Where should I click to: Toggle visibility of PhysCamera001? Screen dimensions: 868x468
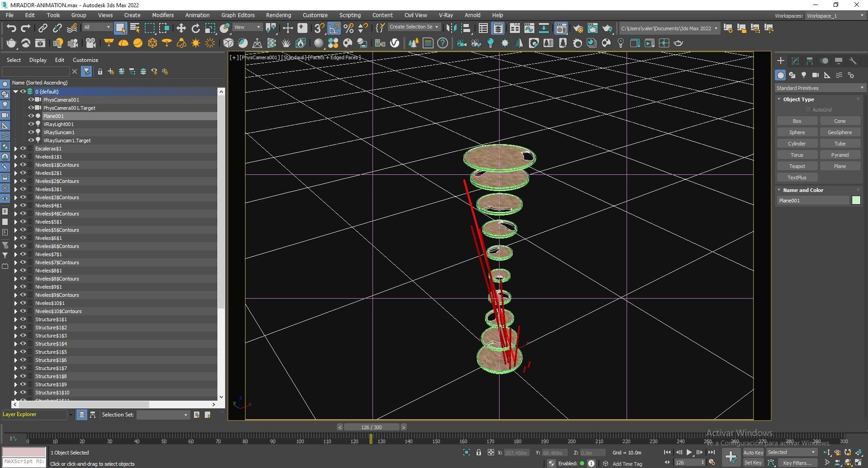[x=31, y=99]
